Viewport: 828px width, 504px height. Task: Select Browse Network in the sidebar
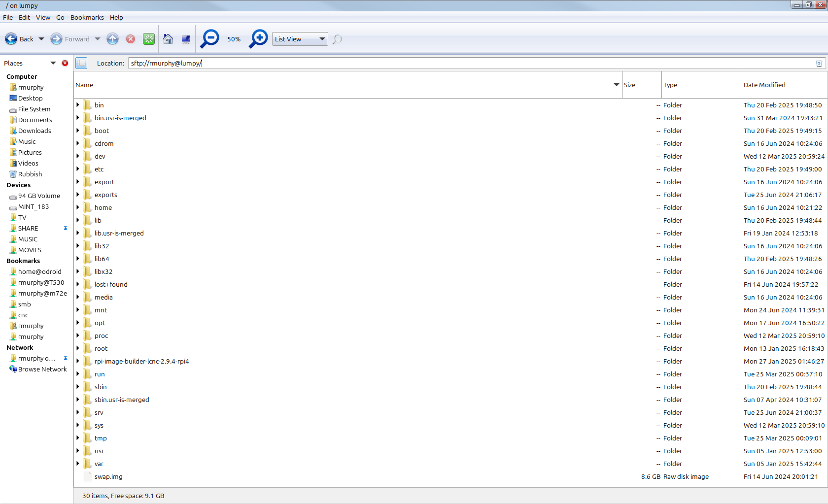click(x=42, y=369)
